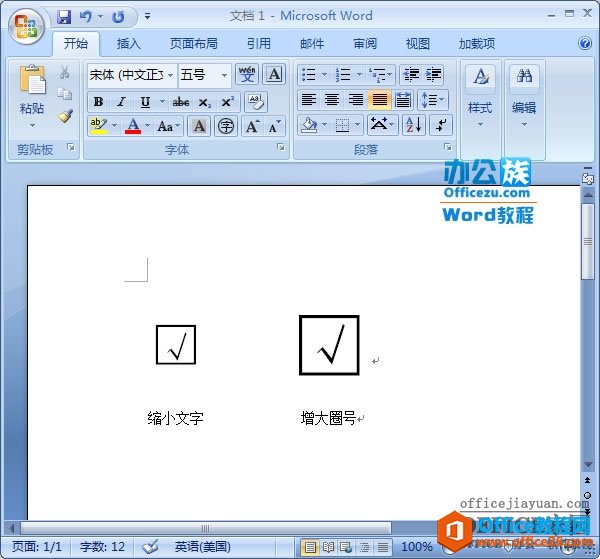Open the font name dropdown (宋体)
600x559 pixels.
point(171,75)
